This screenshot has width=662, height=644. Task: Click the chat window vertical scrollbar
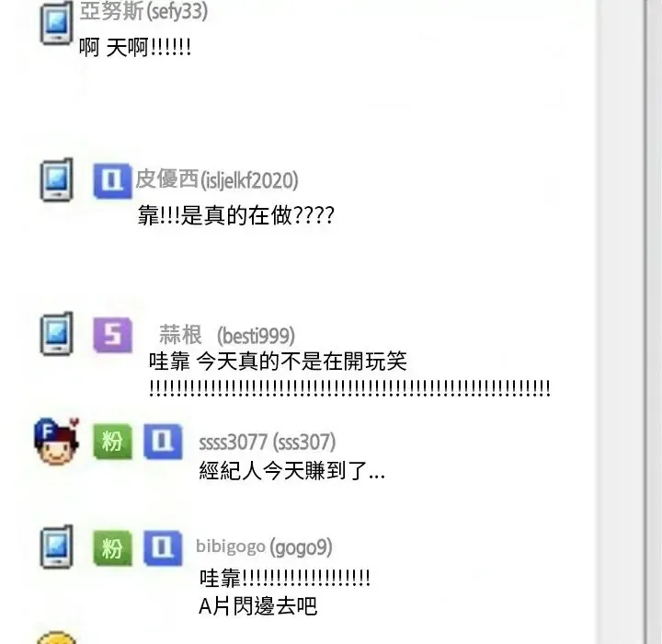621,322
